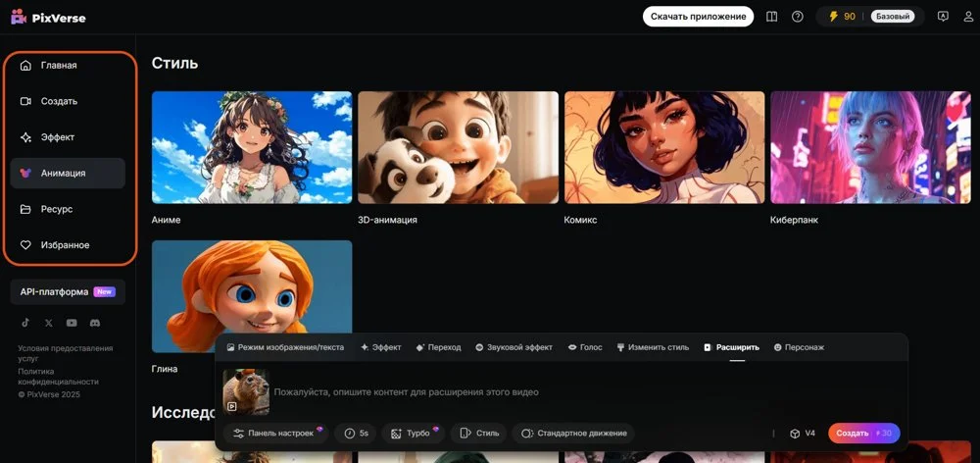Open the Стиль style picker in prompt bar
Screen dimensions: 980x463
click(480, 433)
